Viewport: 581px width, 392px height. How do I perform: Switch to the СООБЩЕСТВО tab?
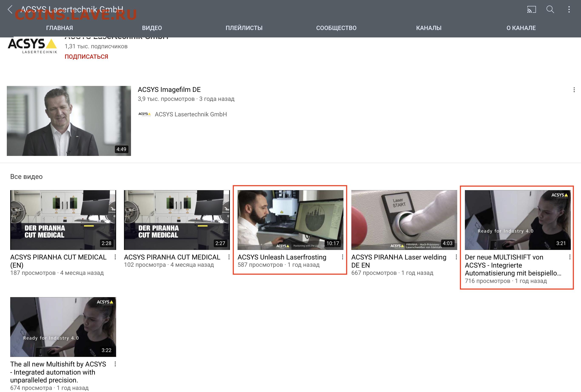coord(336,28)
